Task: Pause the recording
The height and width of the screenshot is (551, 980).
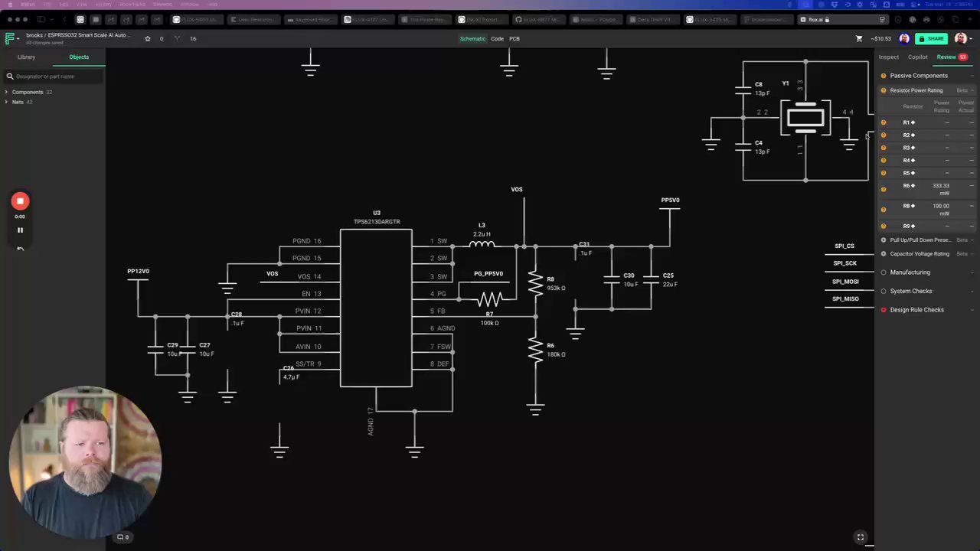Action: tap(20, 230)
